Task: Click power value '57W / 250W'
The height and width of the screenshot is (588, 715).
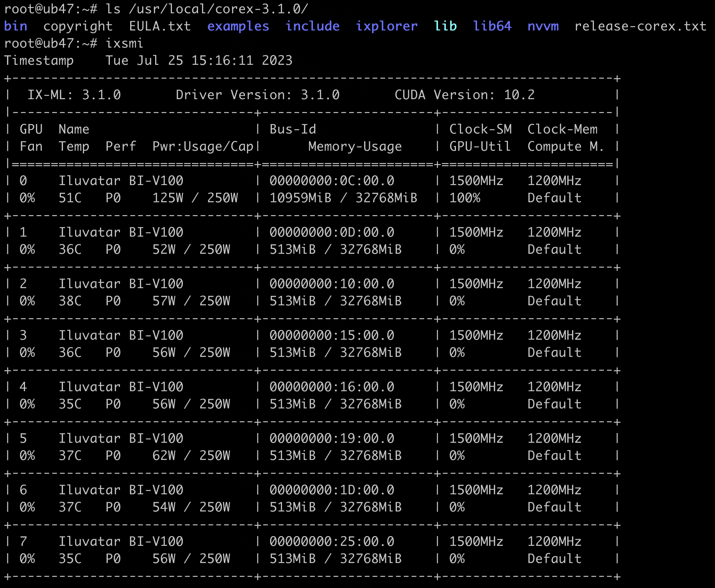Action: point(191,301)
